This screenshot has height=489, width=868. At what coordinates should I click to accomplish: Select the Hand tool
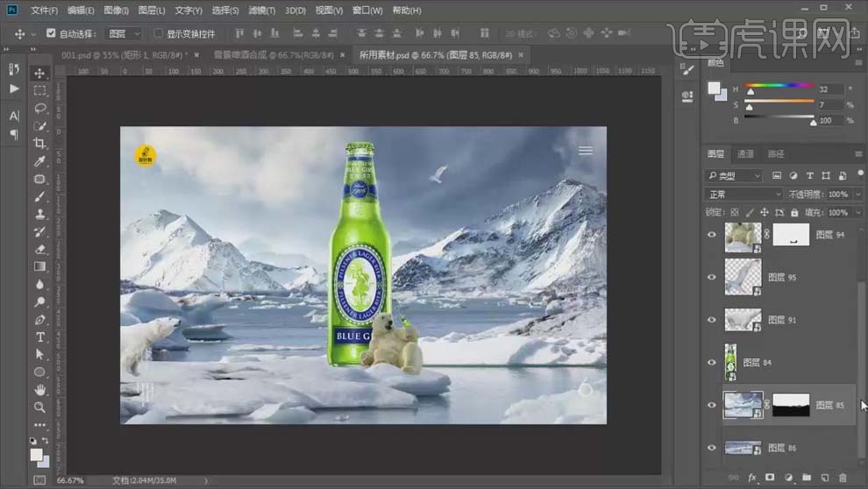[x=40, y=390]
